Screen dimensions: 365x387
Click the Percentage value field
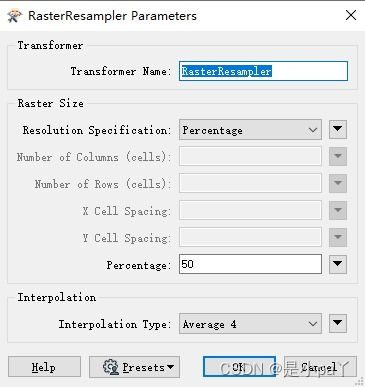[x=250, y=264]
